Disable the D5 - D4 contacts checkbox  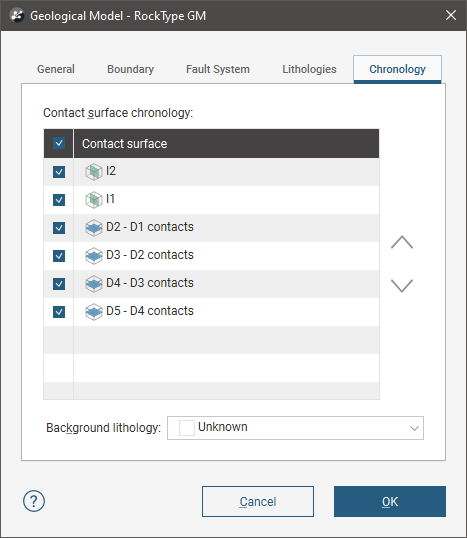[x=59, y=312]
